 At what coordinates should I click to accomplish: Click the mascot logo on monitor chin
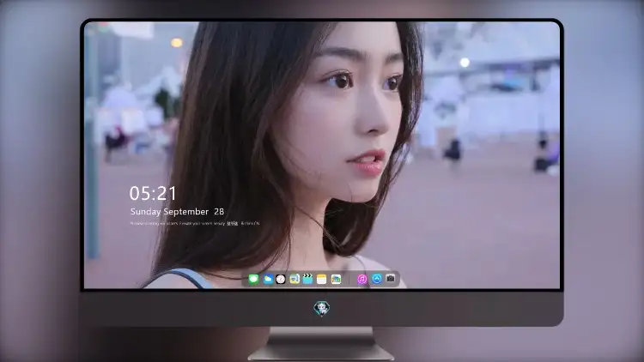tap(322, 308)
